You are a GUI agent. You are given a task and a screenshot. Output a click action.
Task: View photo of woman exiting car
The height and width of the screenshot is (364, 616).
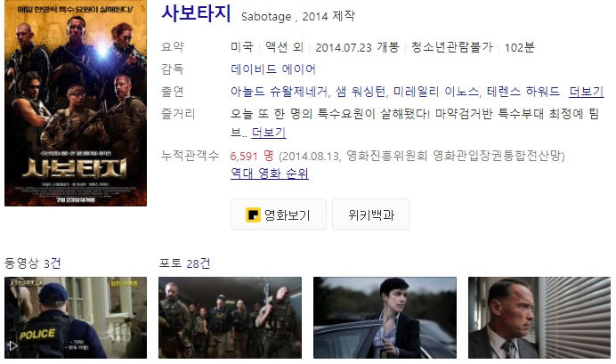[385, 318]
